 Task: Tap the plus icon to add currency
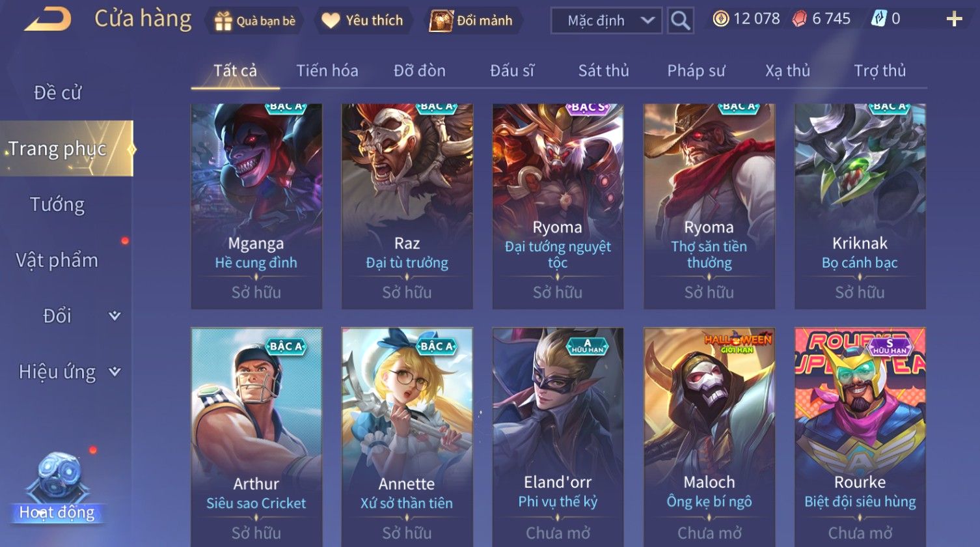coord(954,19)
